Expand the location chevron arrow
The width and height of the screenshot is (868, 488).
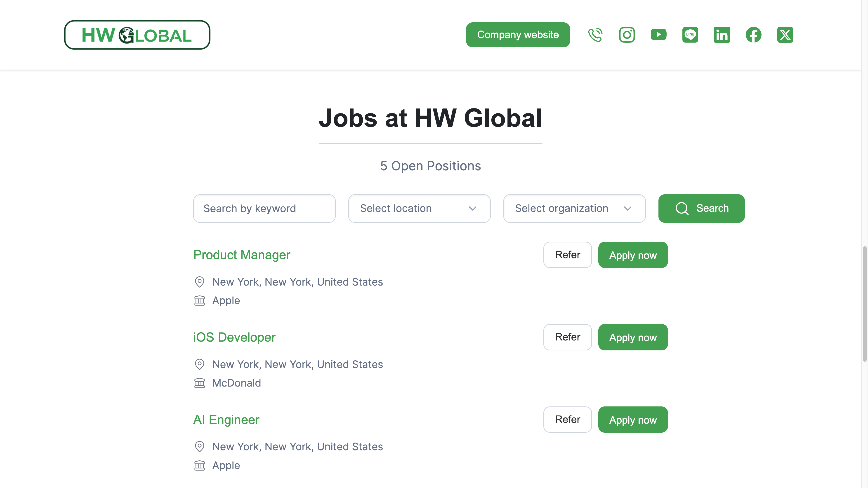pyautogui.click(x=473, y=209)
